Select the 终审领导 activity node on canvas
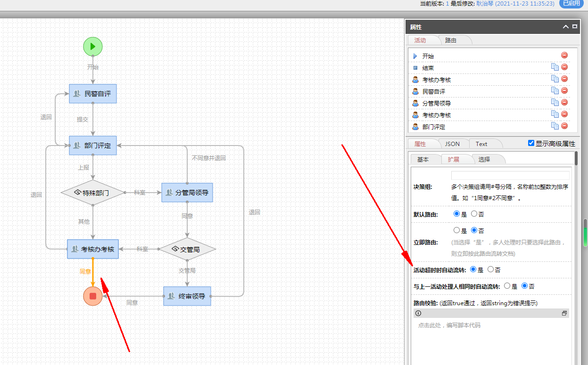 coord(187,296)
